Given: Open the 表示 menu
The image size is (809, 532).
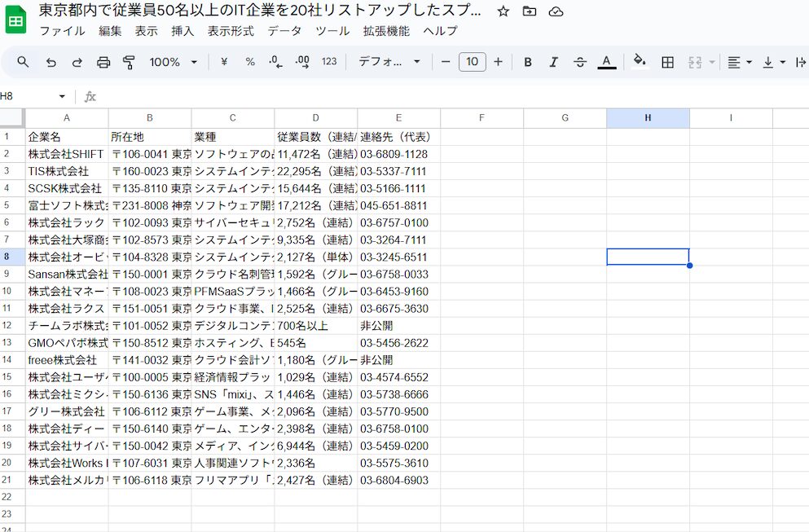Looking at the screenshot, I should tap(147, 31).
